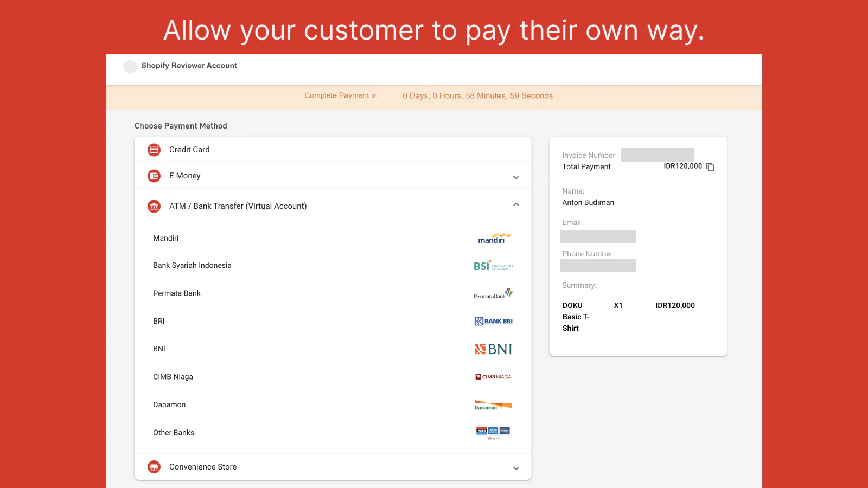
Task: Click the Convenience Store shop icon
Action: 154,467
